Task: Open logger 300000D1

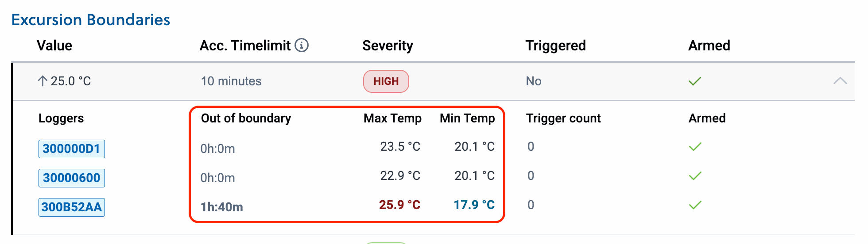Action: tap(72, 149)
